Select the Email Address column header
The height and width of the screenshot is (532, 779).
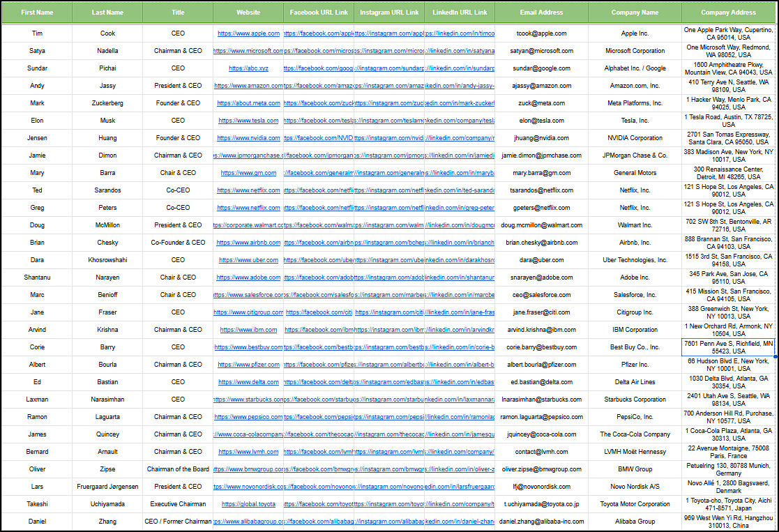click(x=541, y=13)
